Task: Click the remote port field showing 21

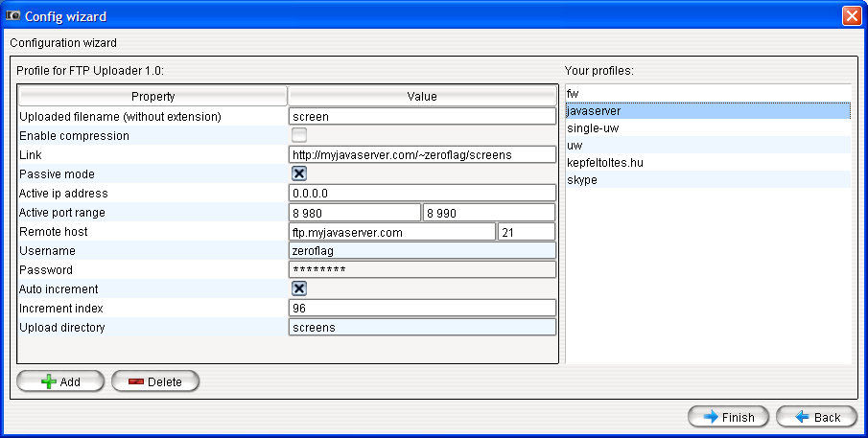Action: coord(527,232)
